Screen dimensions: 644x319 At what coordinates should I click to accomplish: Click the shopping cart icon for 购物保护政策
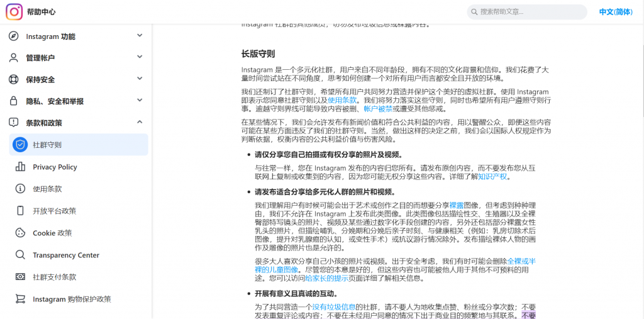coord(20,299)
